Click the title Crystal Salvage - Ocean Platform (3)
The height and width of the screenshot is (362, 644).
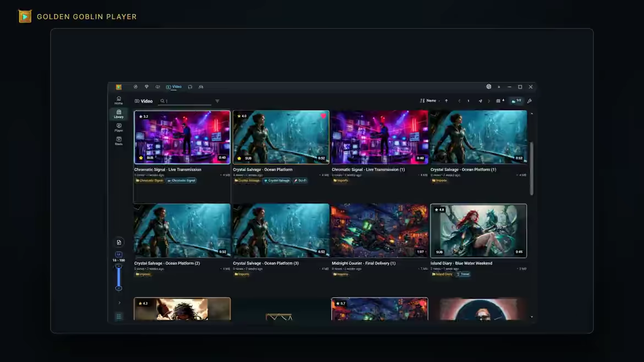[266, 263]
